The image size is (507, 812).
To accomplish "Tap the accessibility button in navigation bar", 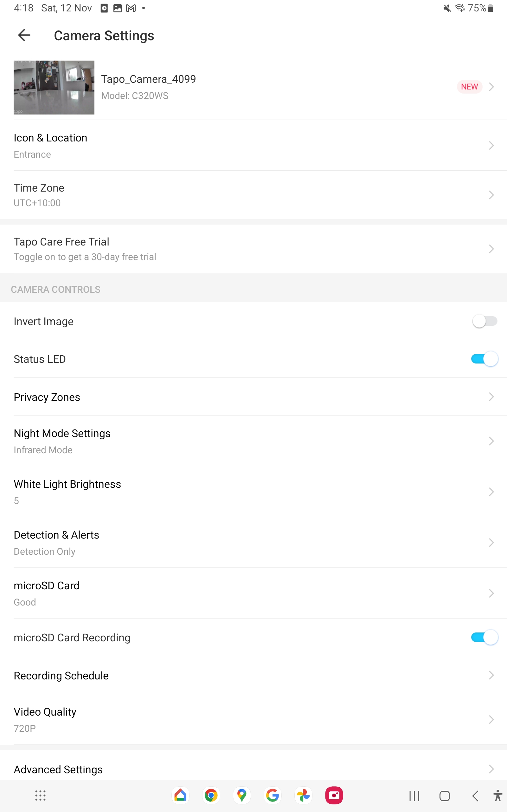I will point(497,795).
